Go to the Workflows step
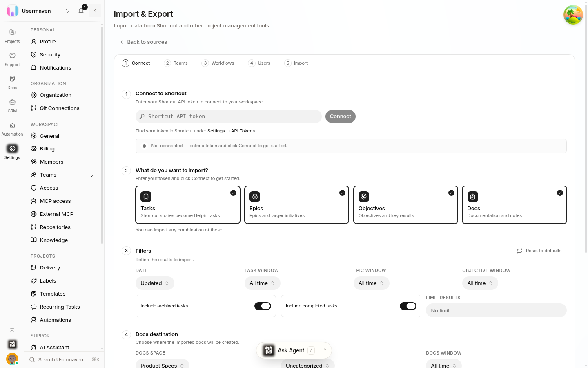 tap(218, 63)
